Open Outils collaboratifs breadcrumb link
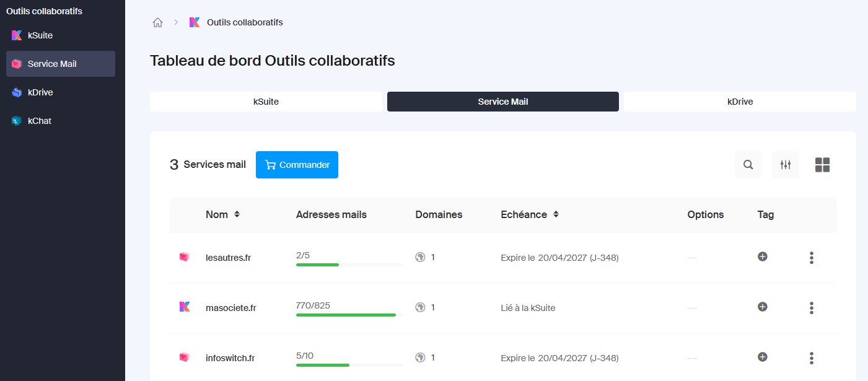 click(245, 22)
